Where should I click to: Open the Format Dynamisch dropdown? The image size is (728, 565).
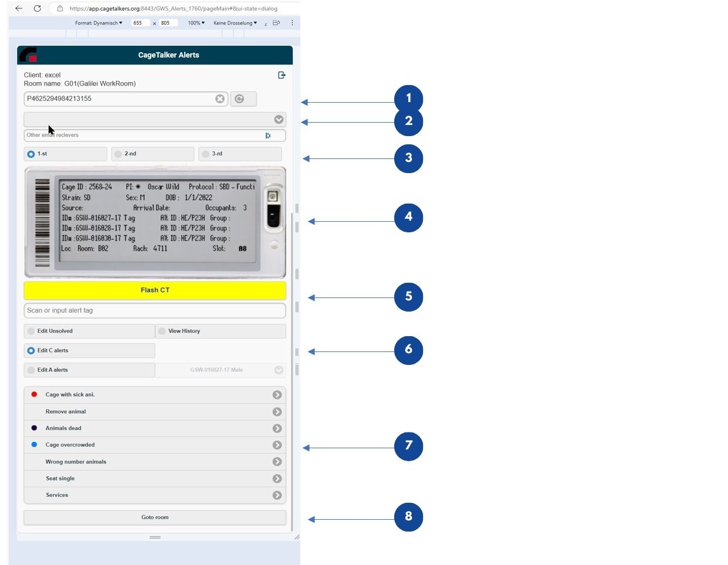pos(99,23)
